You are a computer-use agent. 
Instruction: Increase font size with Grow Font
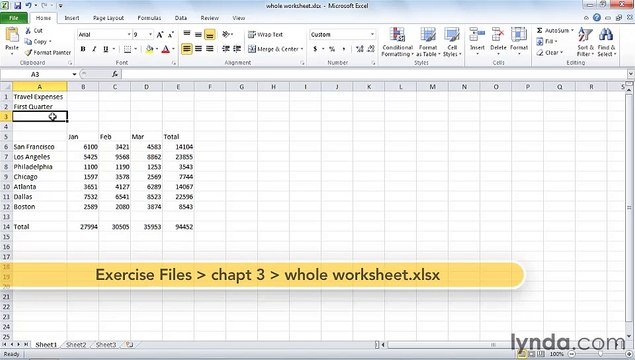pyautogui.click(x=160, y=35)
